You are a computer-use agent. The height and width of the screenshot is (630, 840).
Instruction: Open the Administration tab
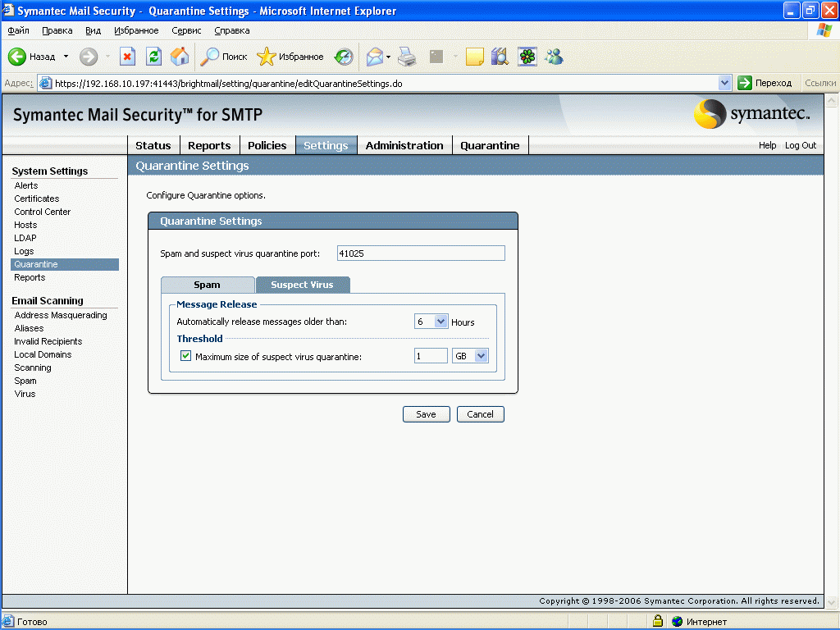[404, 145]
